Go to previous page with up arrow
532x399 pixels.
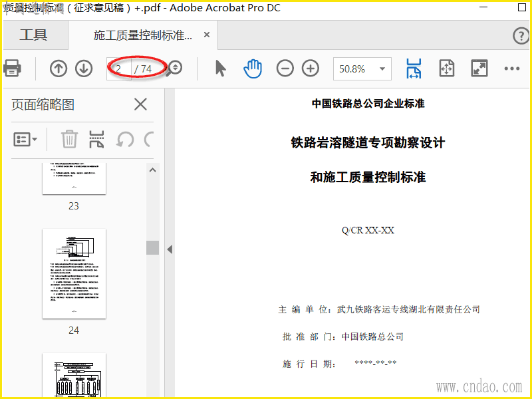pos(59,68)
